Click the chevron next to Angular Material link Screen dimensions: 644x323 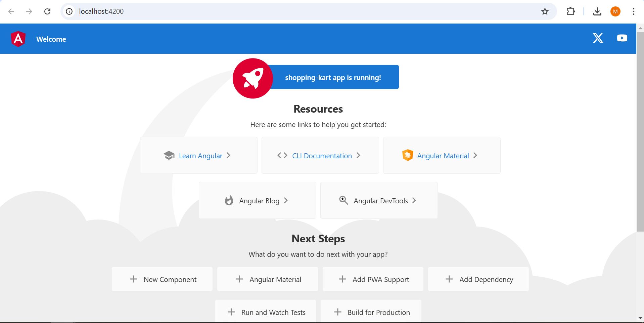[475, 155]
